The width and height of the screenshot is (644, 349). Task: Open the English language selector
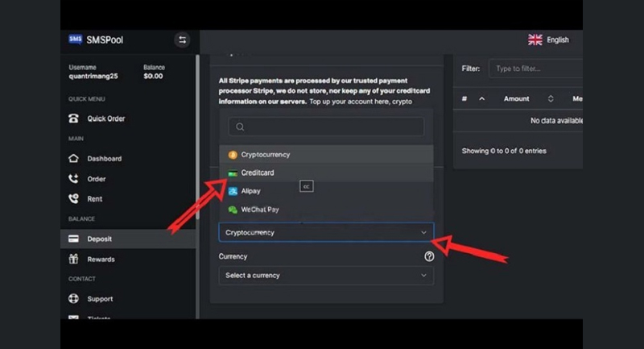tap(548, 39)
